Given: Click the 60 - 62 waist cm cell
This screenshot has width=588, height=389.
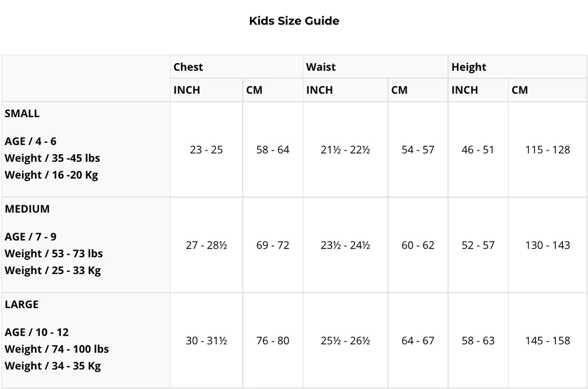Looking at the screenshot, I should 418,245.
